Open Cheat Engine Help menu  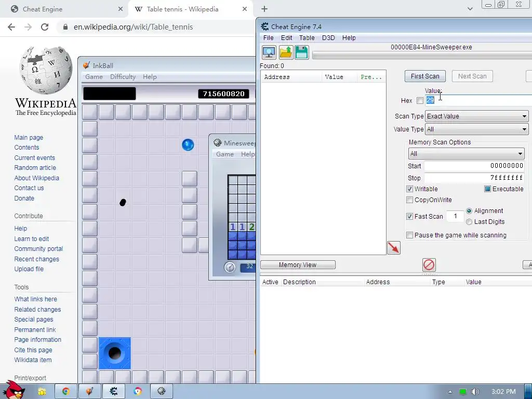pos(349,37)
